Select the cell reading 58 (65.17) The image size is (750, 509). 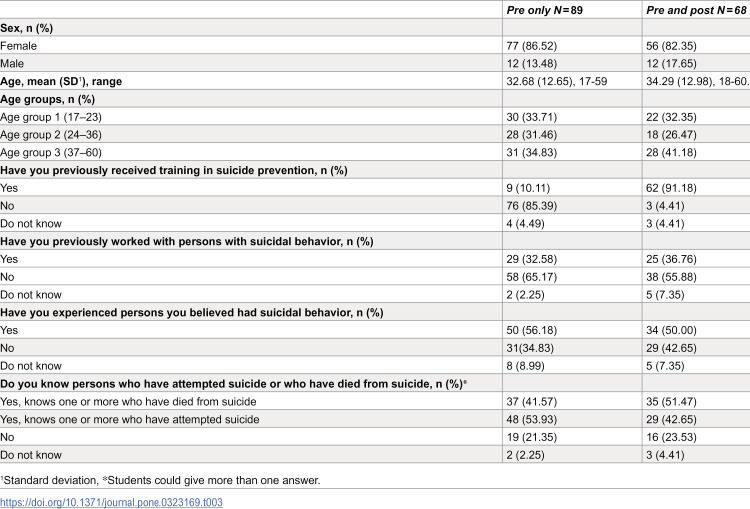point(531,277)
